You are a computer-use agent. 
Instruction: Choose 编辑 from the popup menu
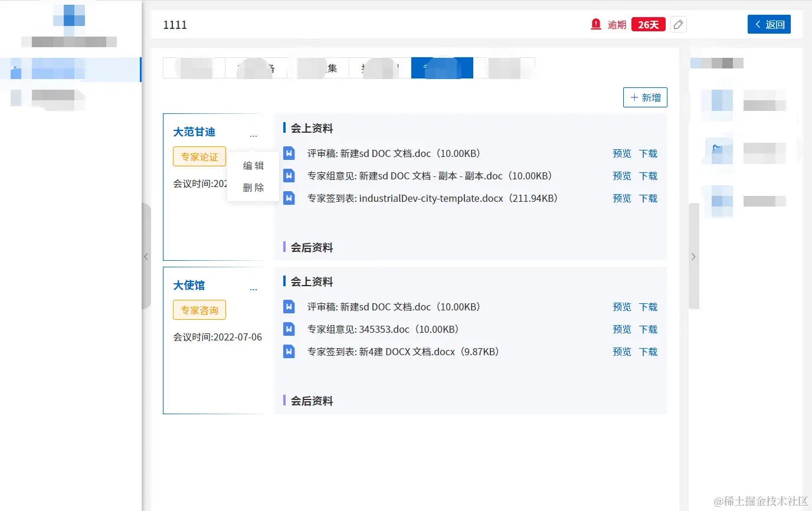tap(253, 166)
